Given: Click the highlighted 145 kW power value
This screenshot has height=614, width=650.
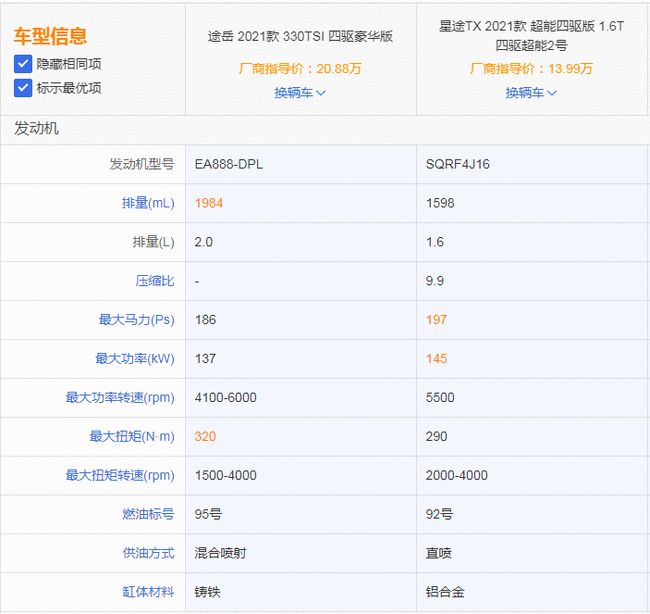Looking at the screenshot, I should pyautogui.click(x=437, y=359).
